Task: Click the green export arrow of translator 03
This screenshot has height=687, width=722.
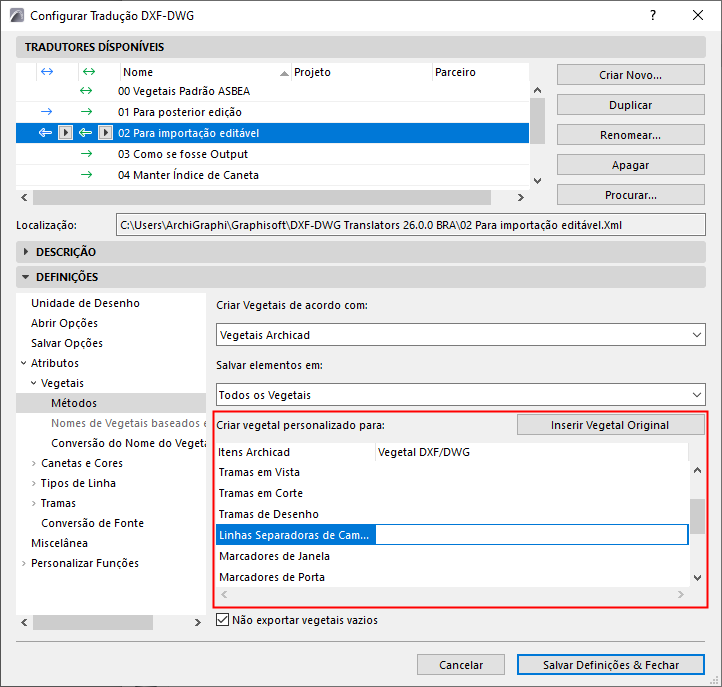Action: 86,154
